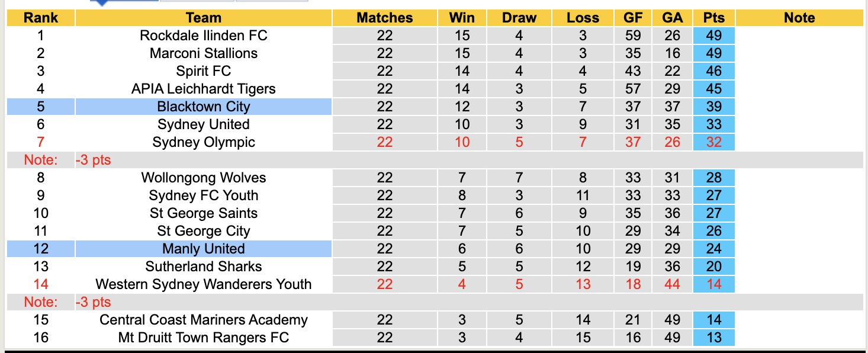Click the highlighted Manly United team
The width and height of the screenshot is (868, 353).
(203, 249)
